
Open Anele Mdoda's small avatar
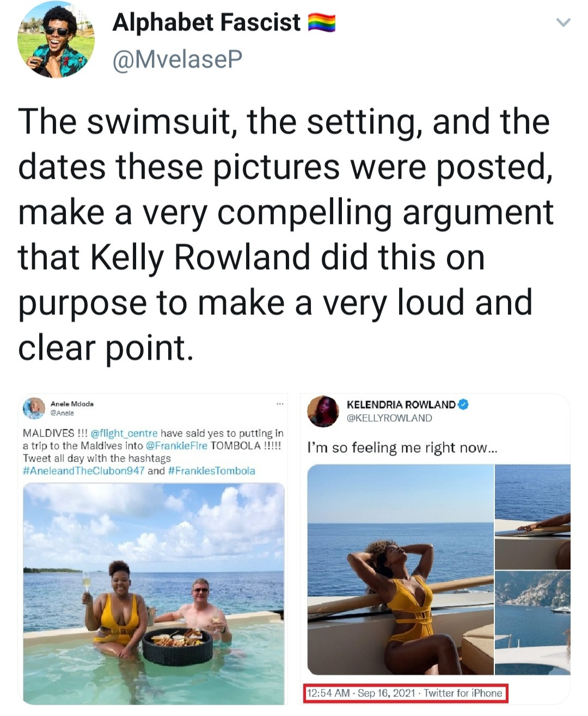33,408
